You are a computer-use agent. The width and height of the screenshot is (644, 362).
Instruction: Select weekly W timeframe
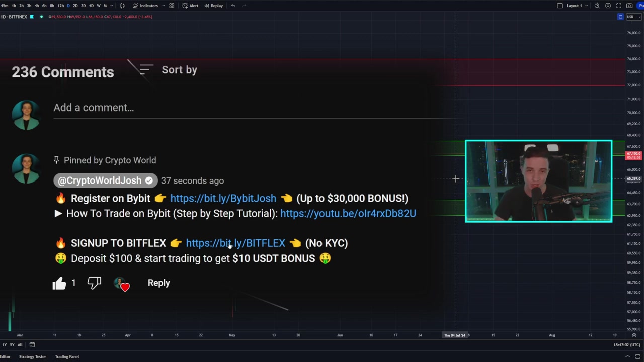point(98,6)
